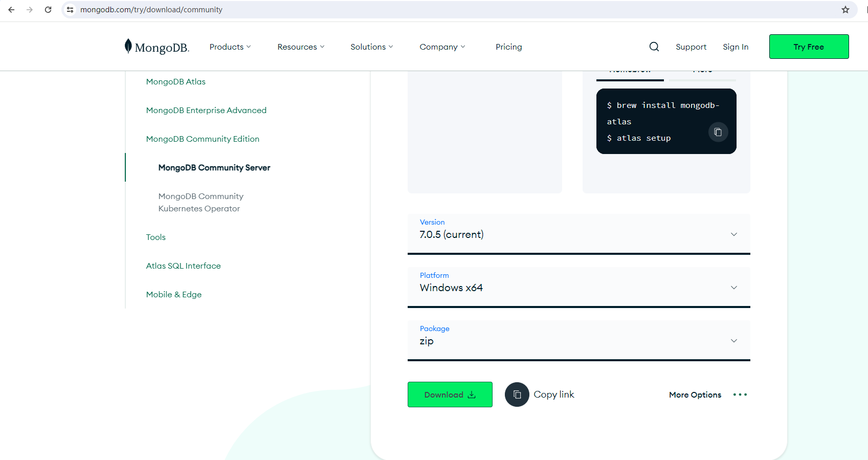Reload the page with refresh icon
Screen dimensions: 868x460
click(48, 10)
